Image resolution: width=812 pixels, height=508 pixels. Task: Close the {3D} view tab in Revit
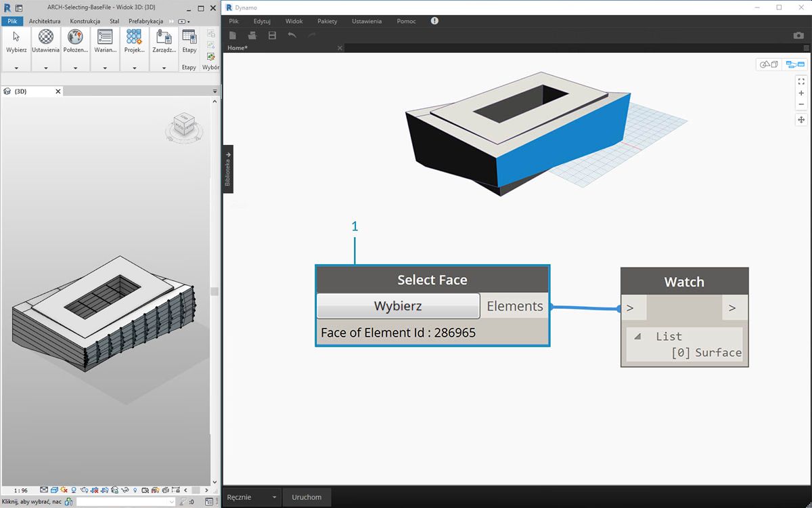coord(58,91)
